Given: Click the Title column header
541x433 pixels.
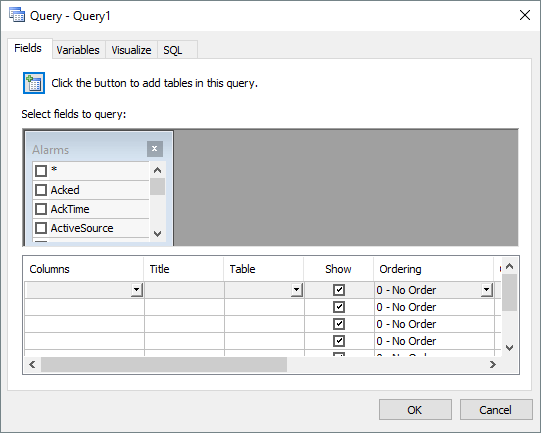Looking at the screenshot, I should coord(184,269).
